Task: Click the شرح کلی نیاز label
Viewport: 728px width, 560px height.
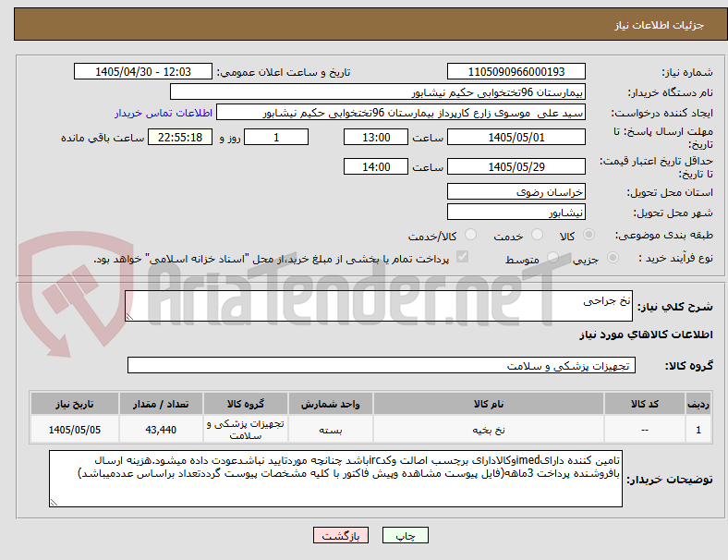Action: click(675, 307)
